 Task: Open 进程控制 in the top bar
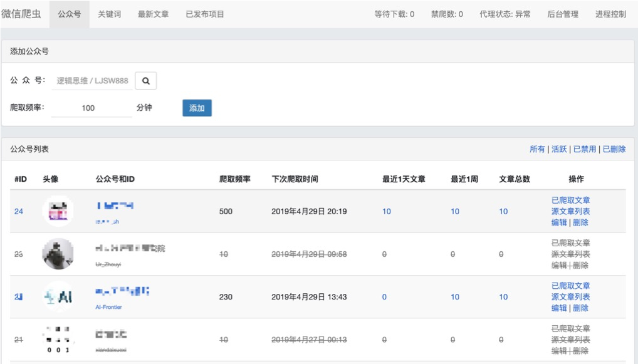tap(611, 14)
